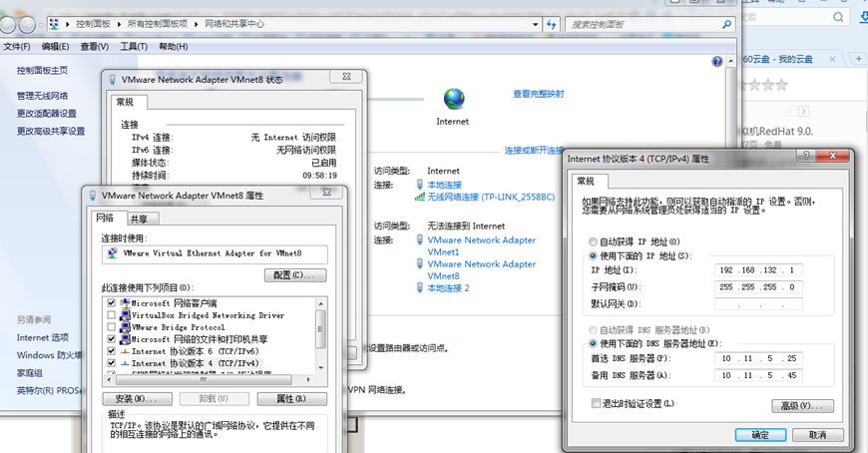Click the 备用 DNS 服务器 field
868x453 pixels.
(x=758, y=375)
